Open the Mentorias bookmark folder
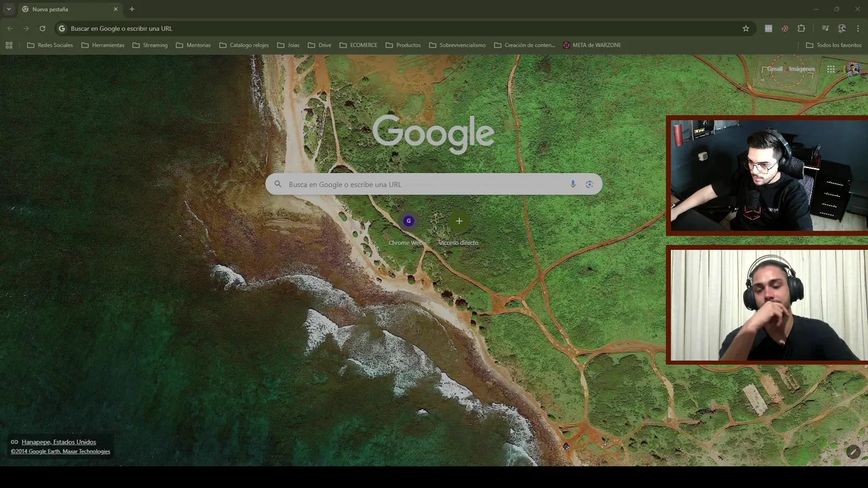The height and width of the screenshot is (488, 868). click(x=193, y=45)
